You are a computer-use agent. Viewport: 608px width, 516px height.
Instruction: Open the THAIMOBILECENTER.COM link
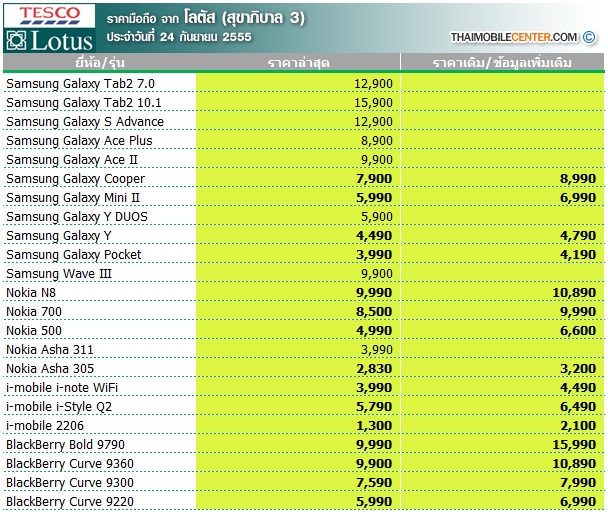(x=513, y=37)
